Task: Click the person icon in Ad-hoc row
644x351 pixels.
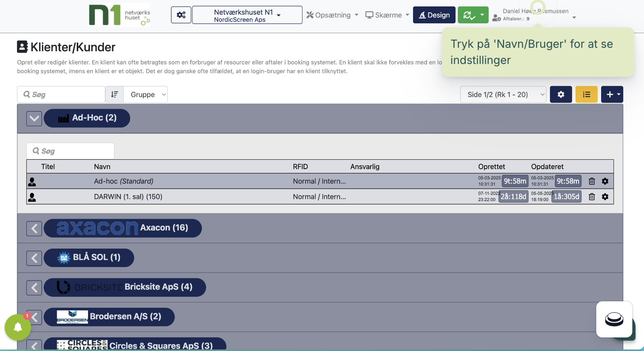Action: click(32, 182)
